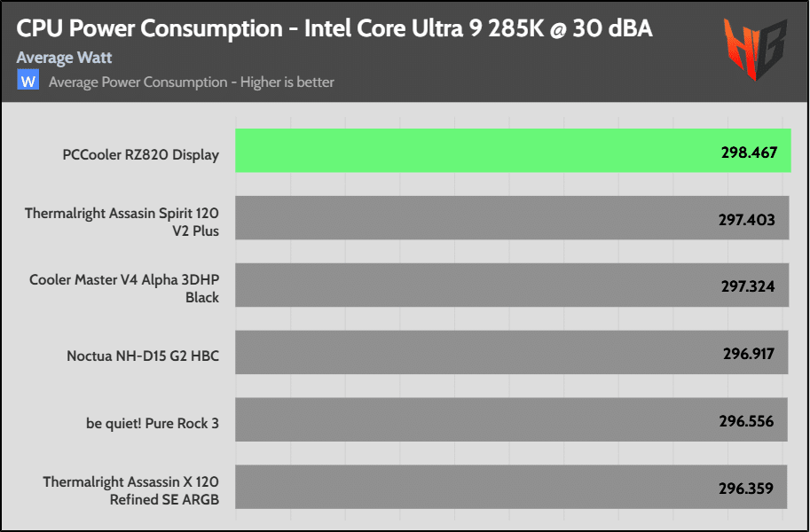Click the 296.917 value

click(748, 354)
